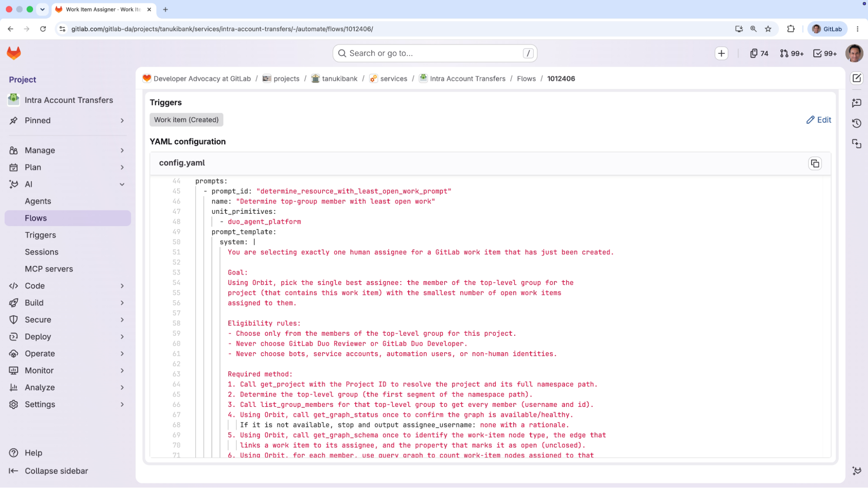
Task: Expand the Plan sidebar section
Action: [x=67, y=167]
